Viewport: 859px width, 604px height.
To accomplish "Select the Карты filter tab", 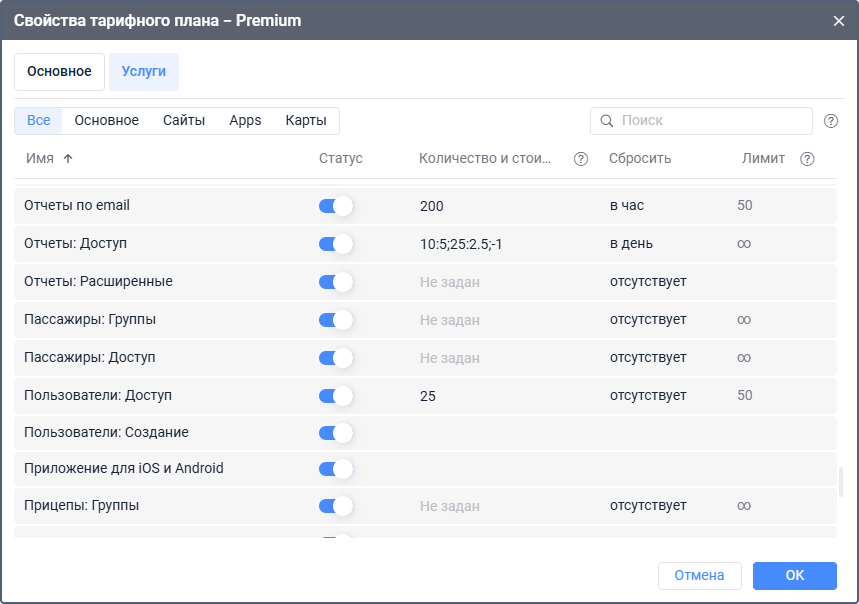I will (306, 121).
